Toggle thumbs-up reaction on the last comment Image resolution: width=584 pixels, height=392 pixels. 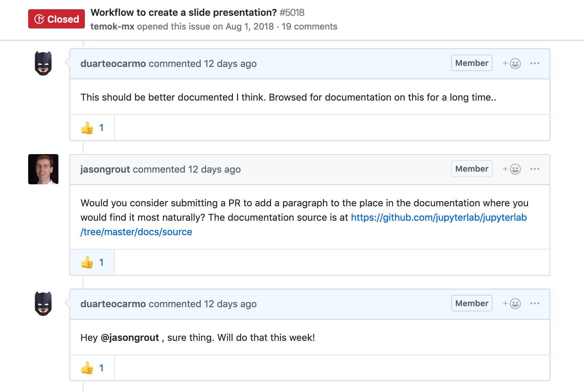coord(92,368)
